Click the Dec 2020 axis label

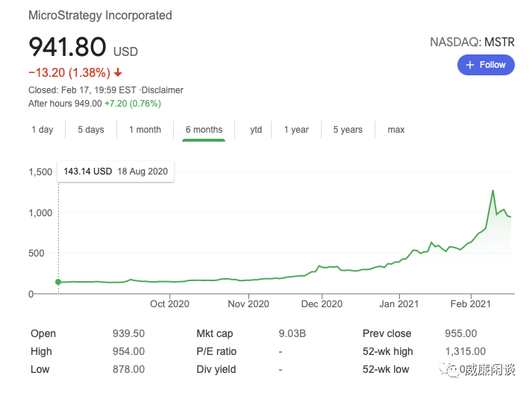[322, 304]
